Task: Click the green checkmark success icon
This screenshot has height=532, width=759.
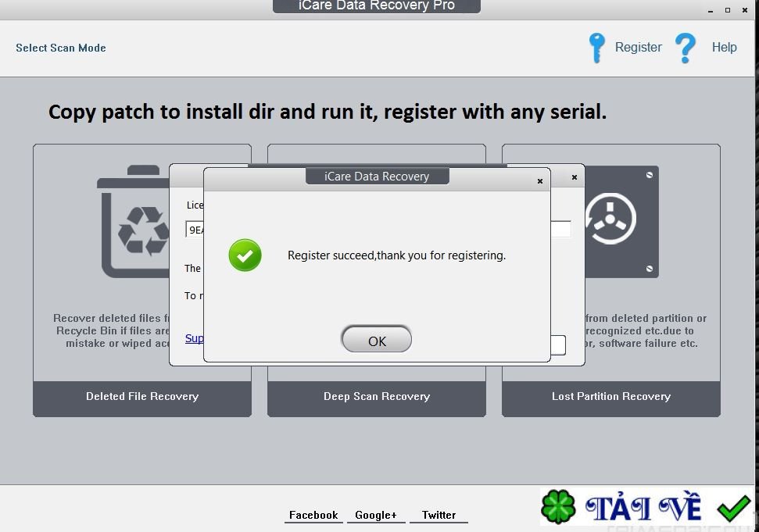Action: [245, 255]
